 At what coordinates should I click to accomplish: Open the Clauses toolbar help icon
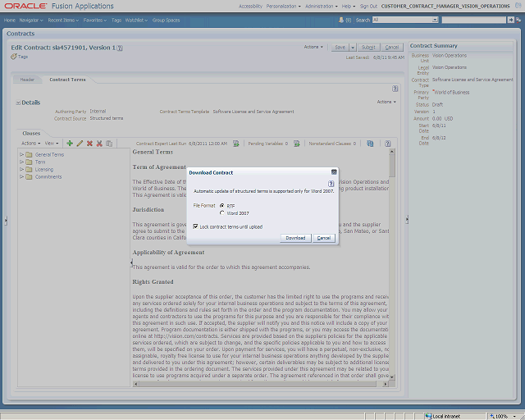click(x=387, y=144)
